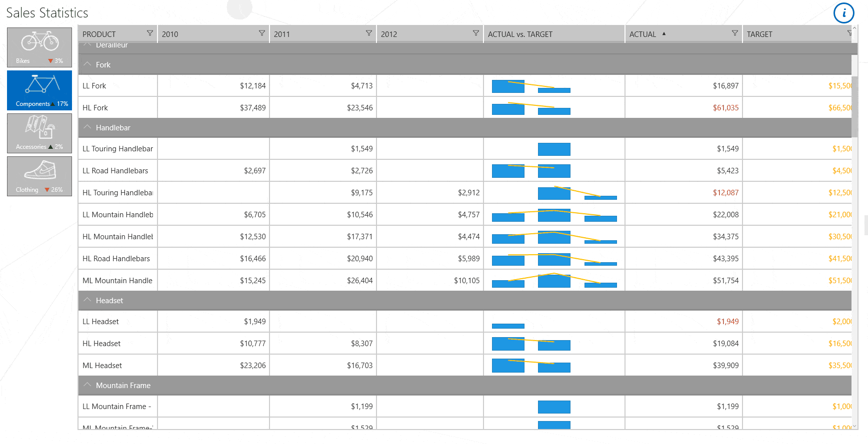Click the $34,375 actual value
868x444 pixels.
point(725,237)
